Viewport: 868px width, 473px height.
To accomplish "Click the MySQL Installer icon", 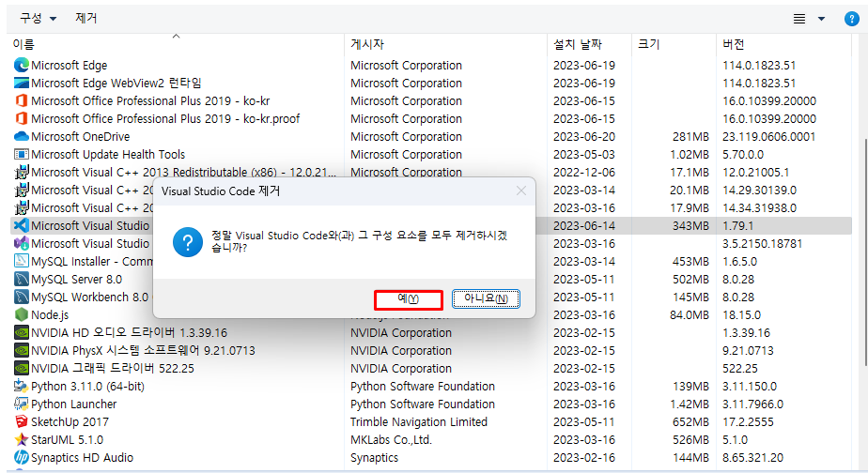I will pos(21,261).
